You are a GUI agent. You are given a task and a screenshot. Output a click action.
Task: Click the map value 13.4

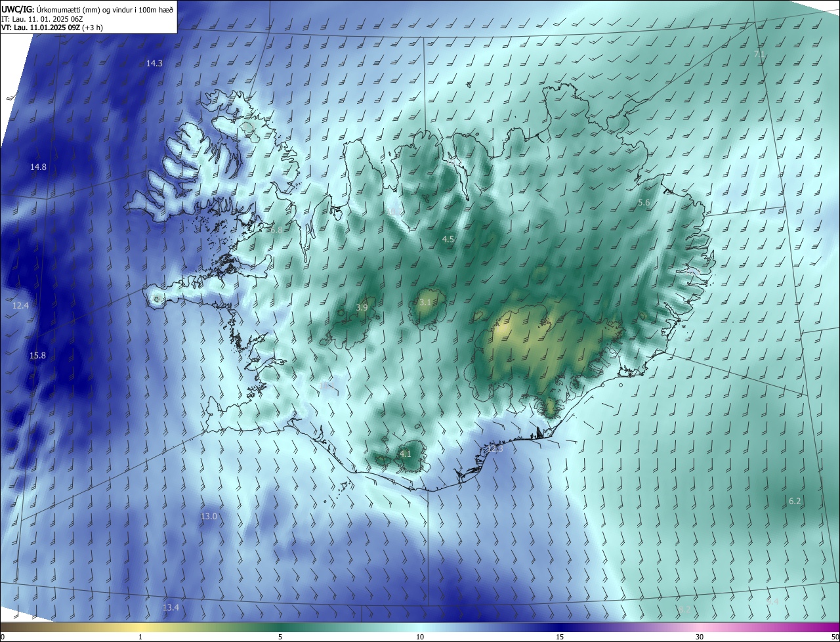pyautogui.click(x=171, y=608)
